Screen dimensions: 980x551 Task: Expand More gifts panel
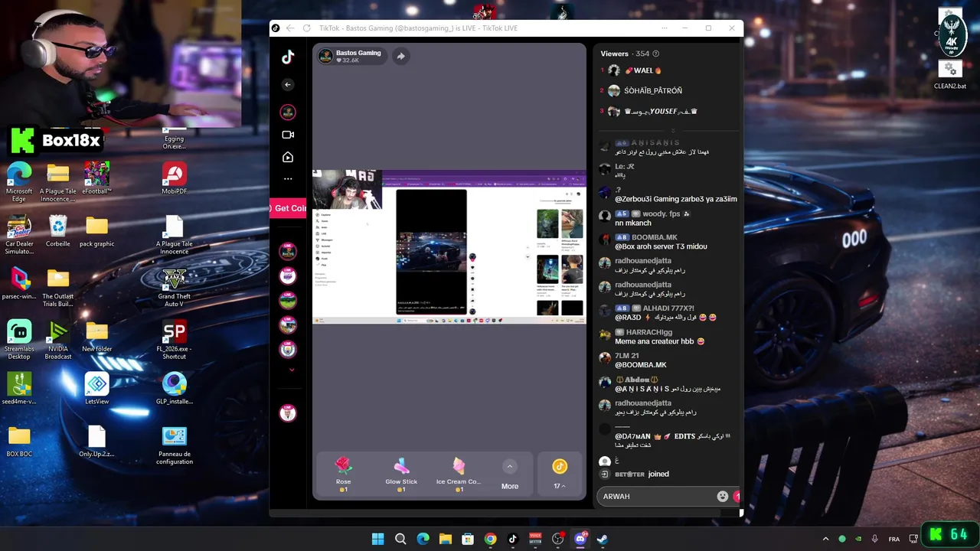pos(510,474)
